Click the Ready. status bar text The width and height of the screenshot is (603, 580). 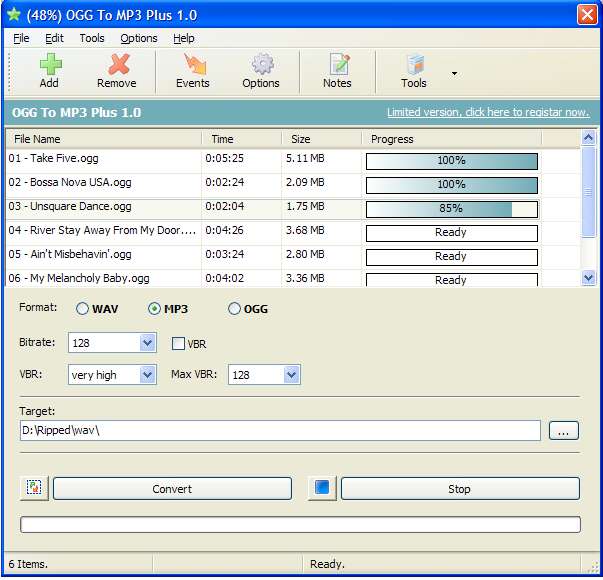point(327,564)
